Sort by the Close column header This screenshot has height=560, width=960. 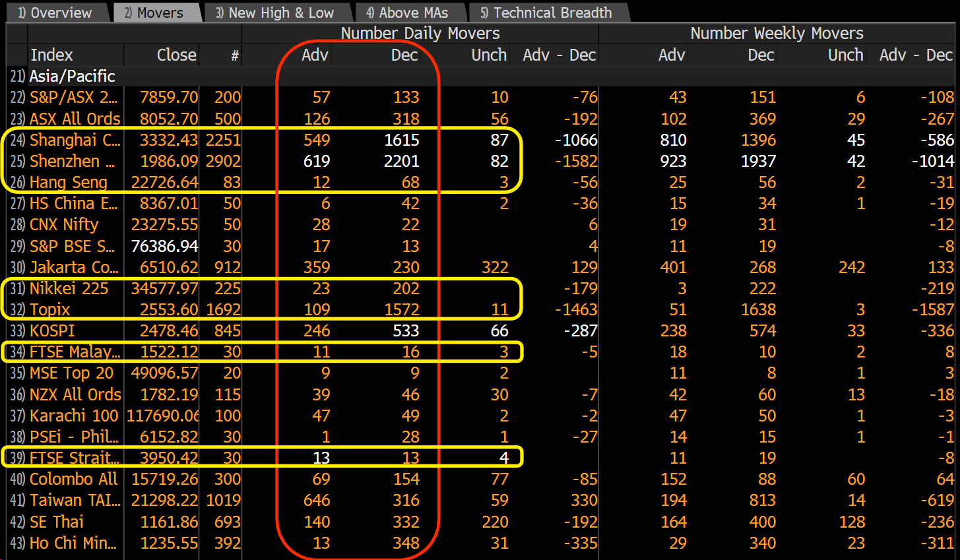(x=176, y=55)
